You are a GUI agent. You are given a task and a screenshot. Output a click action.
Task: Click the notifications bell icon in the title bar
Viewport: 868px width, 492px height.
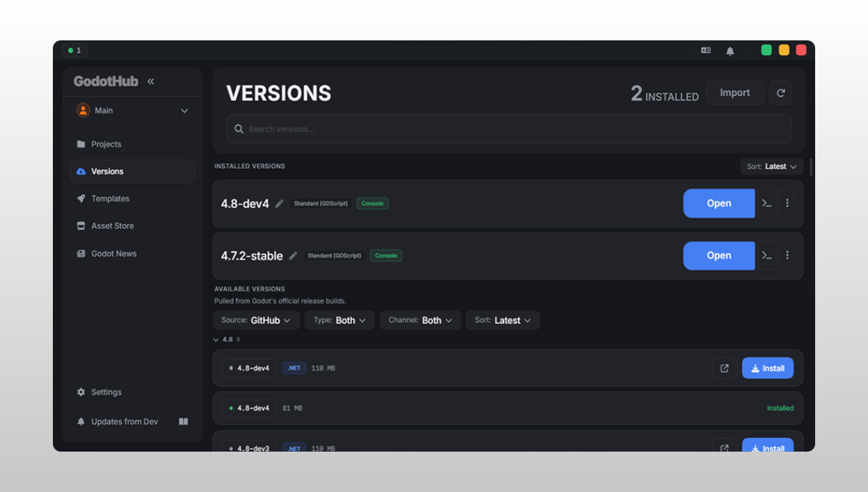coord(730,51)
